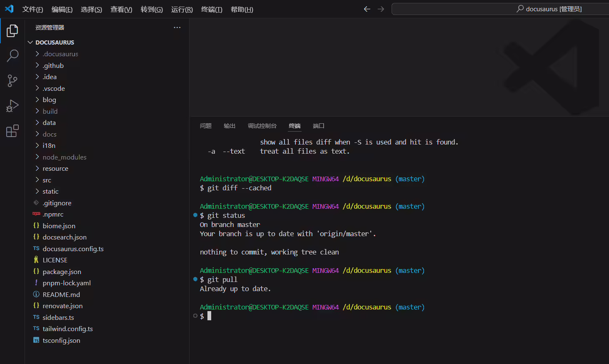Go forward using the right arrow
This screenshot has width=609, height=364.
coord(381,9)
